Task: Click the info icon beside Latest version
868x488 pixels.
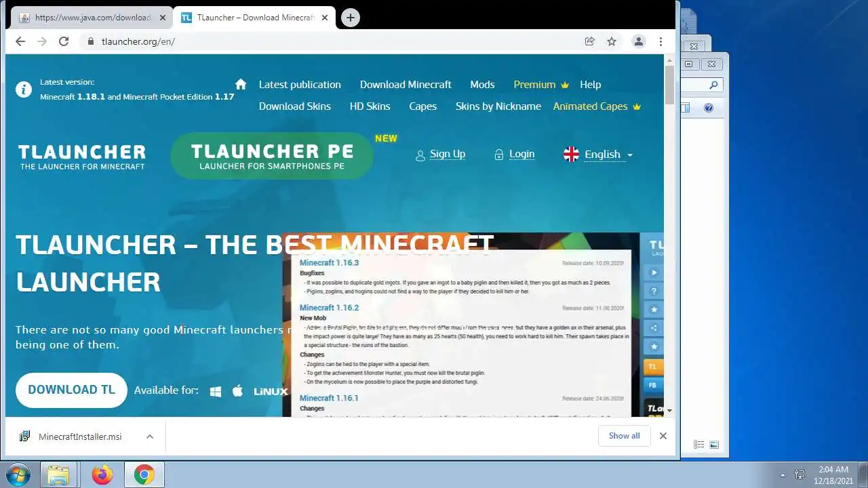Action: [x=24, y=89]
